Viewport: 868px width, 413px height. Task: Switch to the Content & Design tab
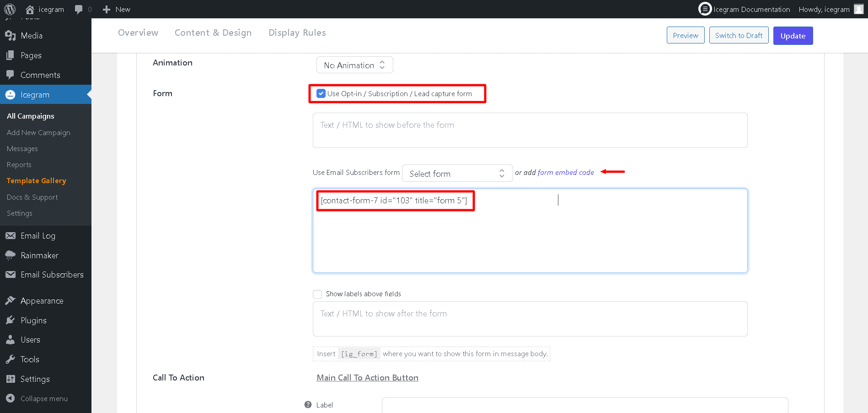(x=213, y=33)
